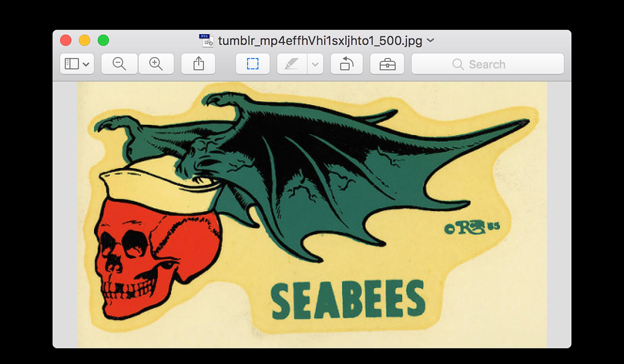Image resolution: width=624 pixels, height=364 pixels.
Task: Close the Preview window with red button
Action: click(66, 40)
